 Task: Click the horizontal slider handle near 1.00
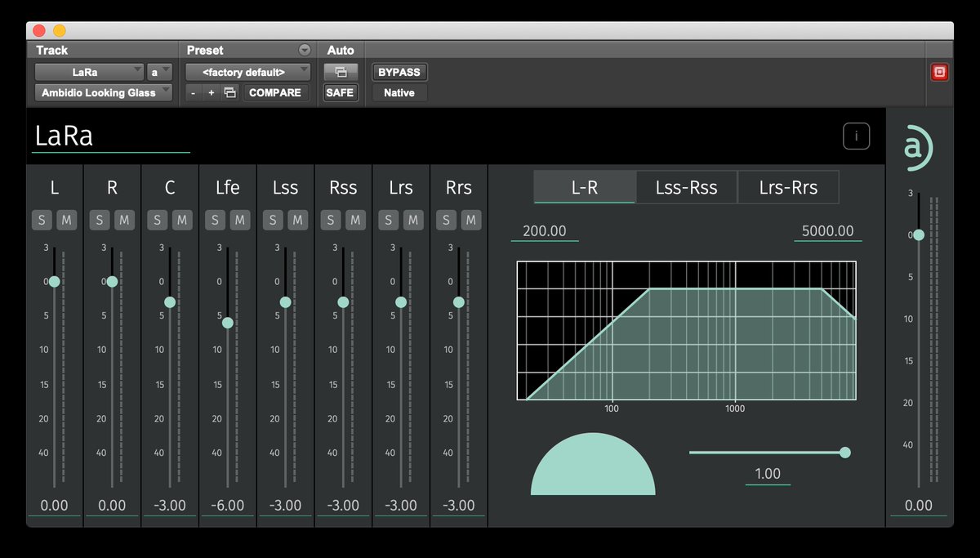coord(844,452)
